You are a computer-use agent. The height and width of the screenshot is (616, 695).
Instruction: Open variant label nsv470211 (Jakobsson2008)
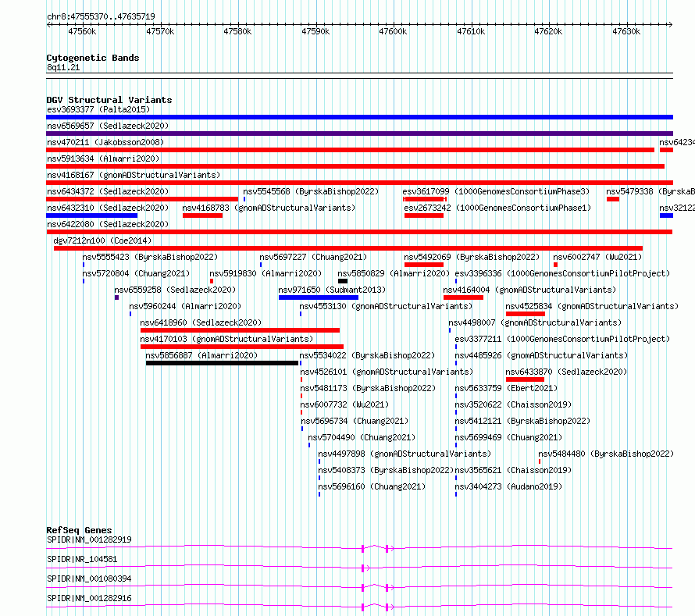tap(105, 142)
